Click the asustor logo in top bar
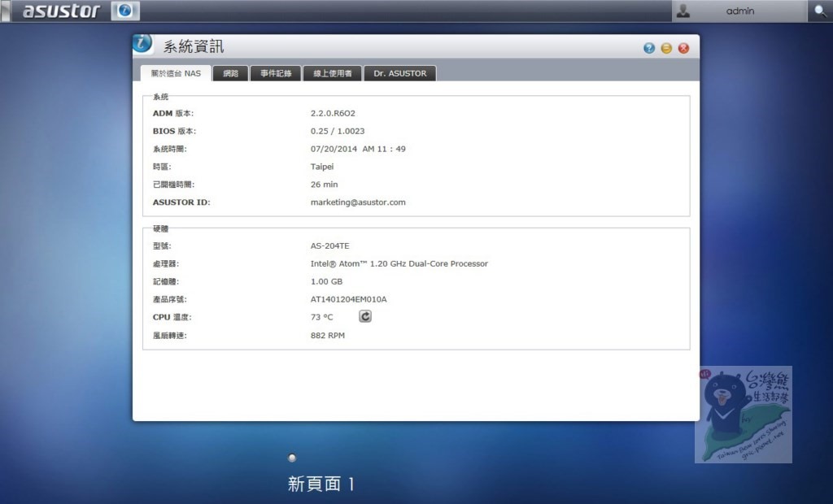Viewport: 833px width, 504px height. [61, 11]
